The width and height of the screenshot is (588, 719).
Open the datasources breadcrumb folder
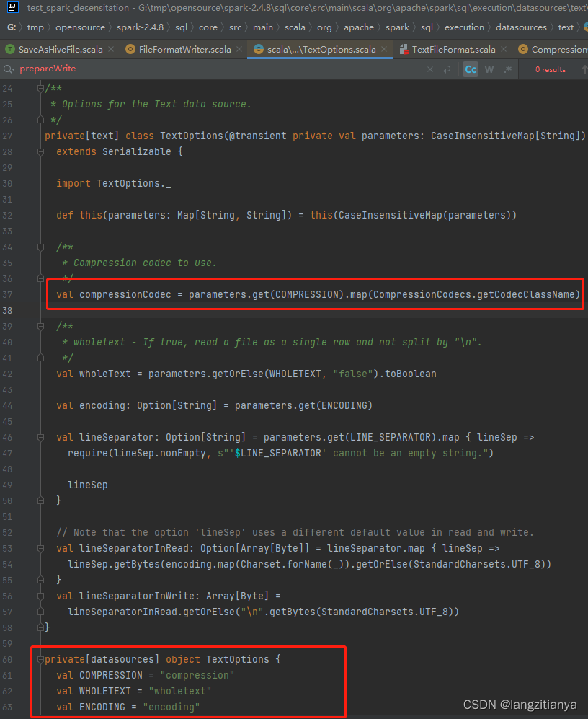click(521, 27)
